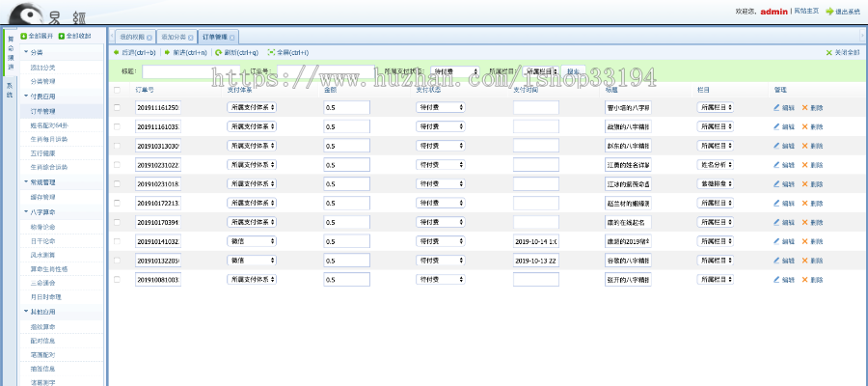Edit order 201911161035 with pencil icon
Viewport: 868px width, 386px height.
776,126
